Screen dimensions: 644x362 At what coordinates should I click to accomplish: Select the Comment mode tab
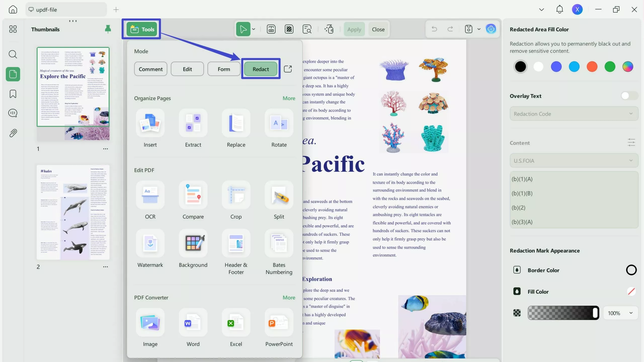(150, 69)
